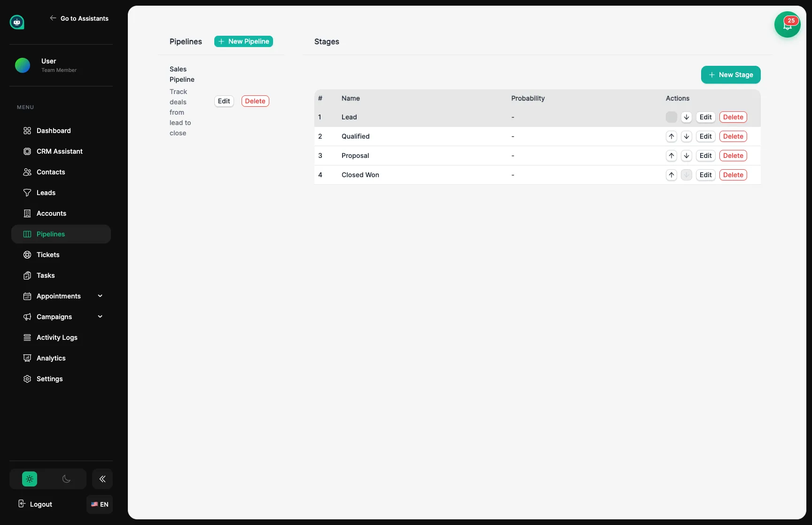This screenshot has height=525, width=812.
Task: Expand the Appointments submenu chevron
Action: click(100, 296)
